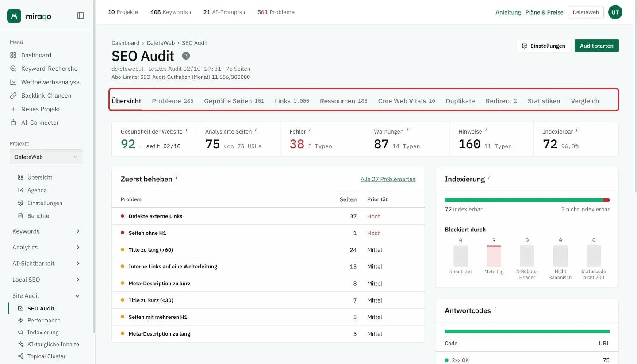This screenshot has width=637, height=364.
Task: Start a new audit with Audit starten
Action: (597, 46)
